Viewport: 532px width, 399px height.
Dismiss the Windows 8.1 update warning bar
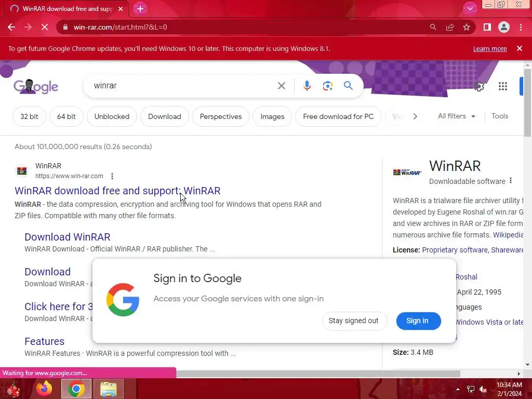(x=520, y=48)
